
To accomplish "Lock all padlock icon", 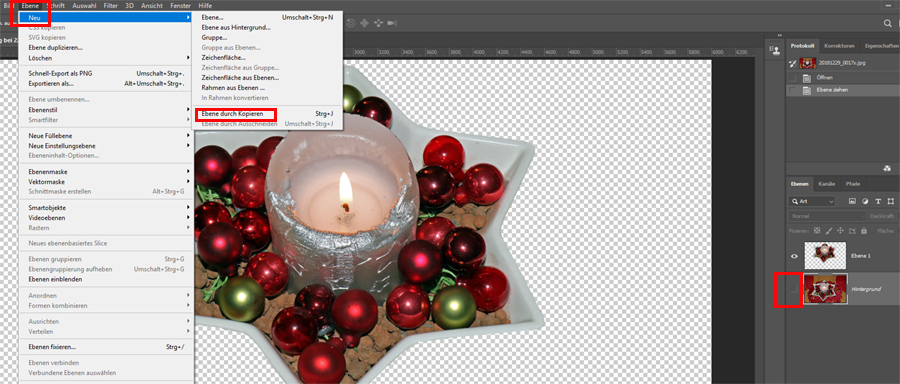I will pos(864,231).
